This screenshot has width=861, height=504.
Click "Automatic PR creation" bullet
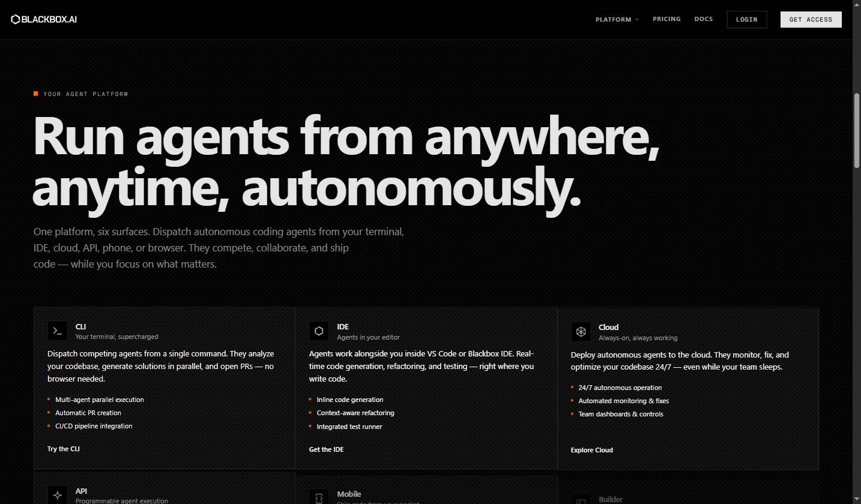tap(88, 413)
